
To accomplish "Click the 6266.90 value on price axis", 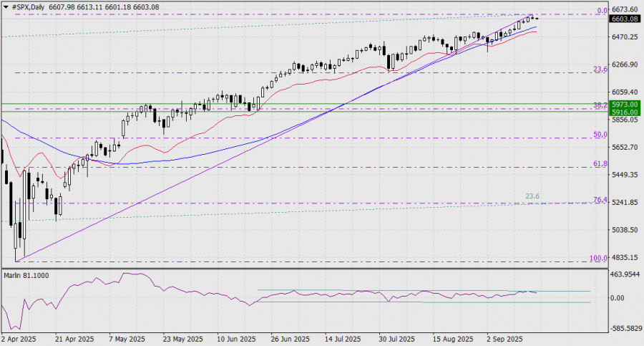I will [623, 64].
